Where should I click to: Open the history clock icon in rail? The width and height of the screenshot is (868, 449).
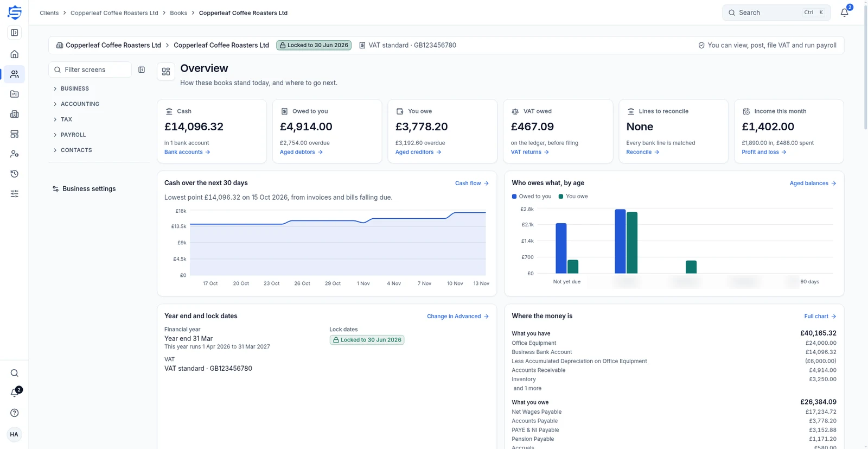pyautogui.click(x=15, y=174)
